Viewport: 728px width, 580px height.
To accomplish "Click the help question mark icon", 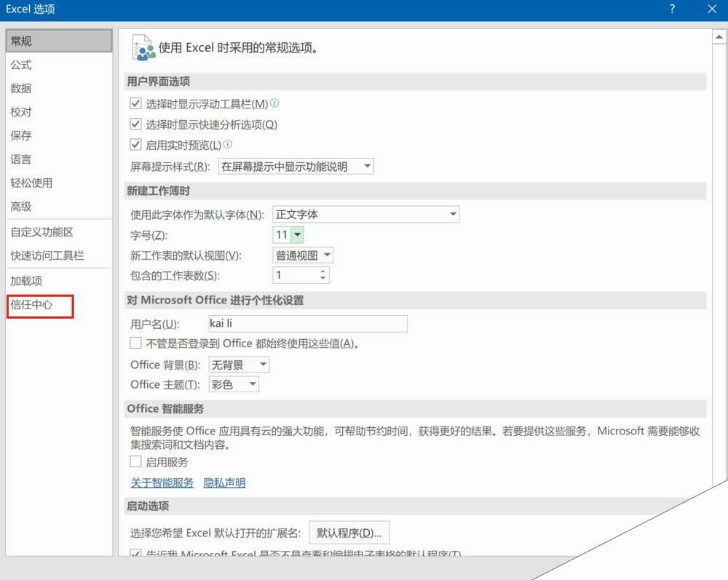I will pyautogui.click(x=672, y=9).
